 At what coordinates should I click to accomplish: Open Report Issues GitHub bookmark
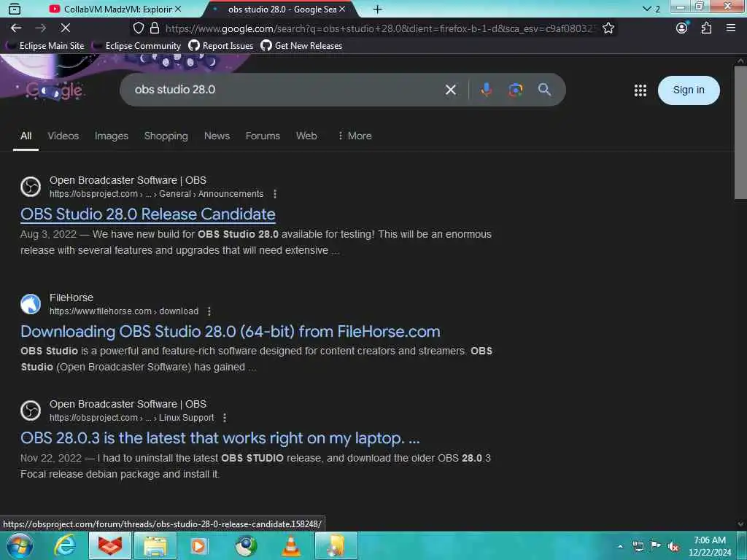pos(221,46)
